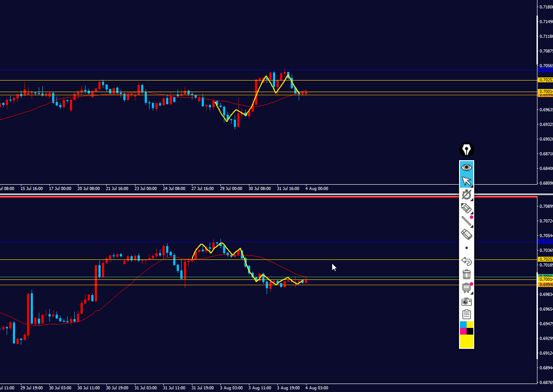Pick the black color swatch
This screenshot has height=392, width=553.
[470, 331]
